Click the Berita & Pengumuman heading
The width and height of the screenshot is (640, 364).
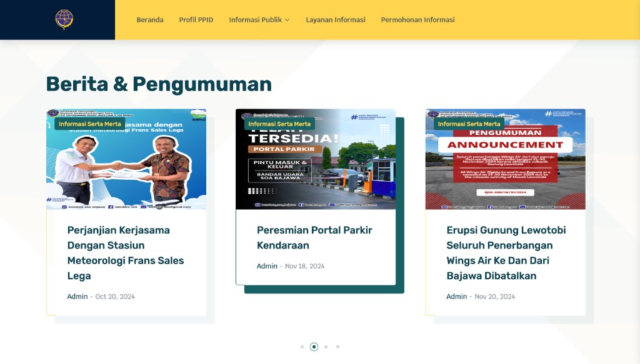[x=159, y=84]
